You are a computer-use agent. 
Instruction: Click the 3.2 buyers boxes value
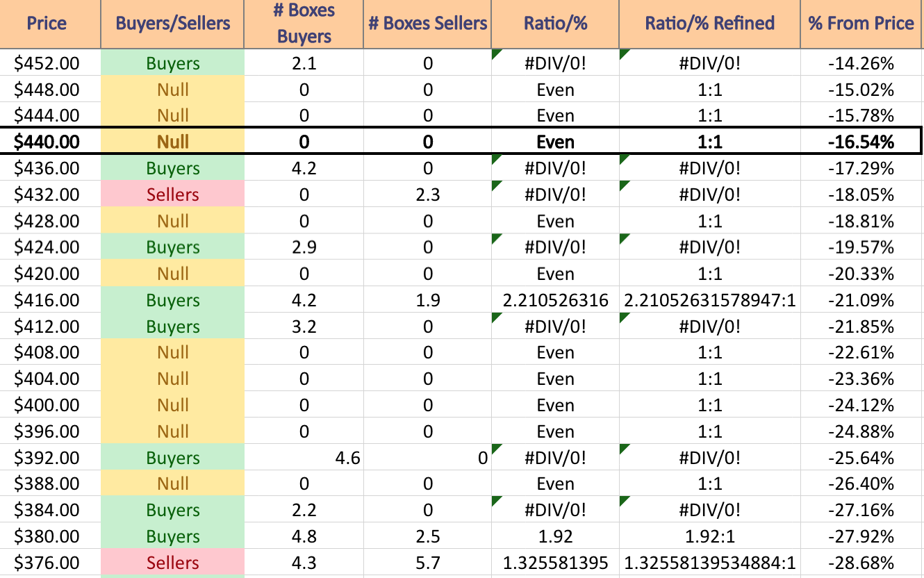point(304,326)
